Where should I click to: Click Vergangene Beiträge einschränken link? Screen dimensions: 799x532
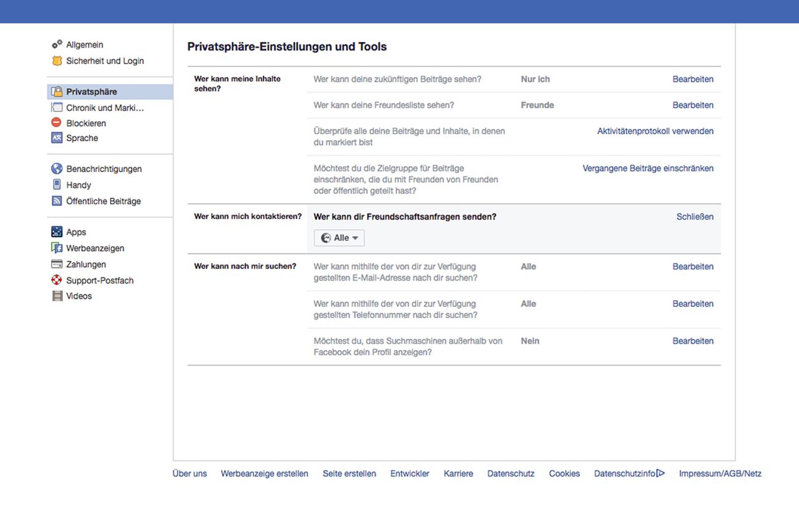[648, 168]
